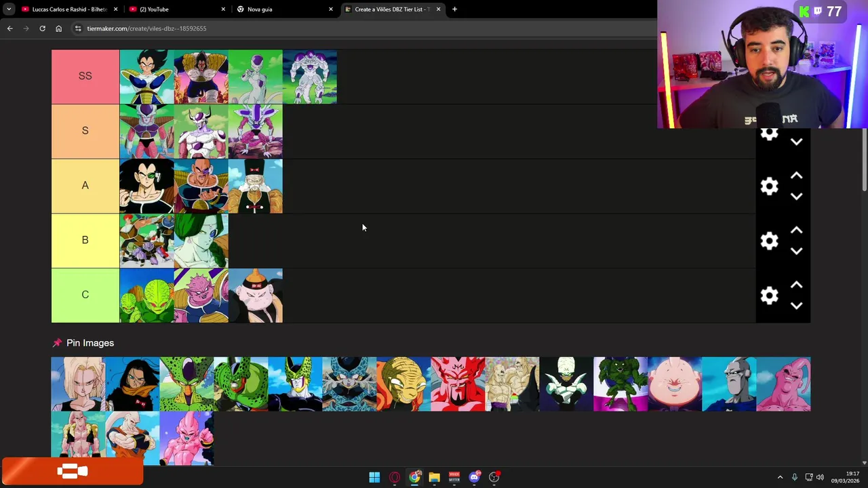Select blue Cell Jr image in pool
This screenshot has width=868, height=488.
click(x=349, y=384)
